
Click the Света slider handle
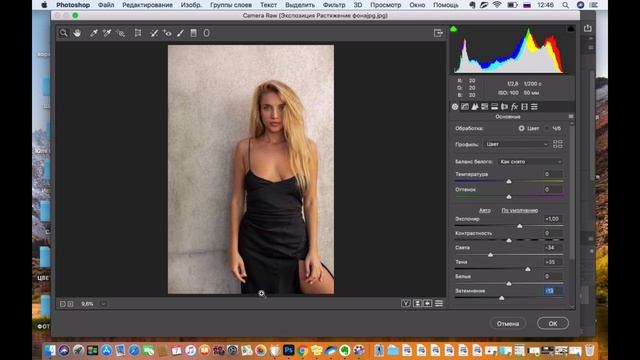pyautogui.click(x=491, y=255)
